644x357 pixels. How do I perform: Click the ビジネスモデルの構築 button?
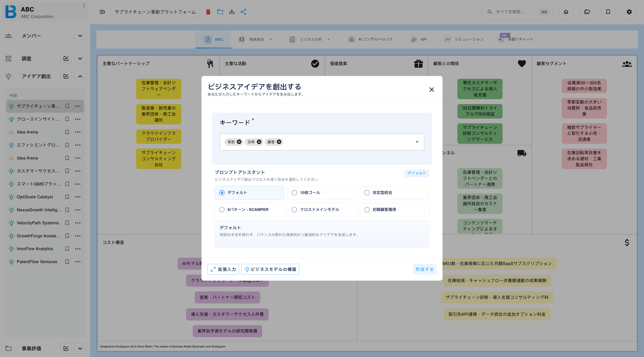[270, 269]
